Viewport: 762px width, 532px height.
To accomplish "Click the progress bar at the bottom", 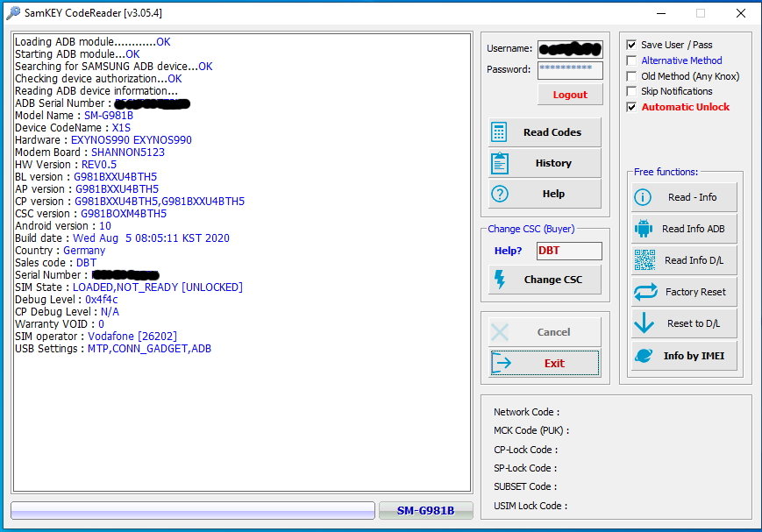I will pos(193,511).
